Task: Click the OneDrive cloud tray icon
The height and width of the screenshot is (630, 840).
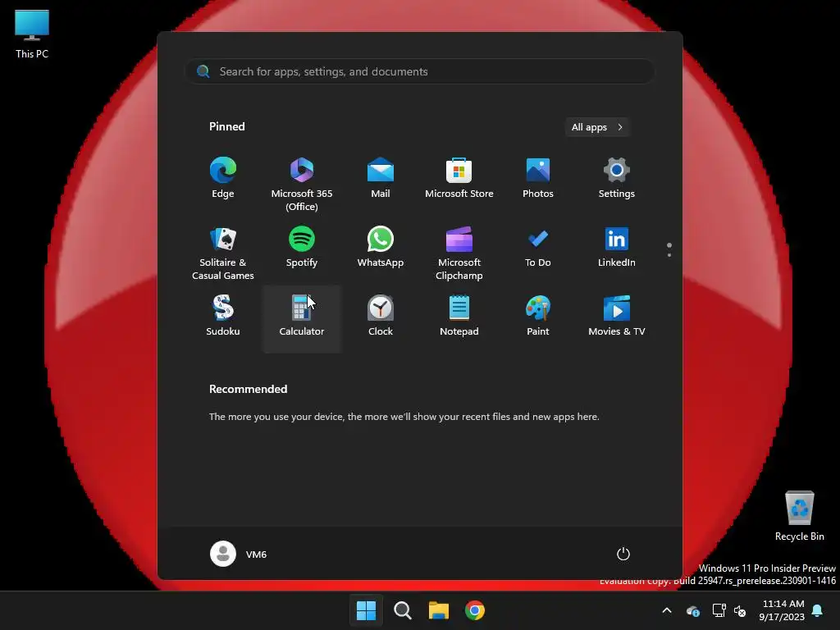Action: 692,610
